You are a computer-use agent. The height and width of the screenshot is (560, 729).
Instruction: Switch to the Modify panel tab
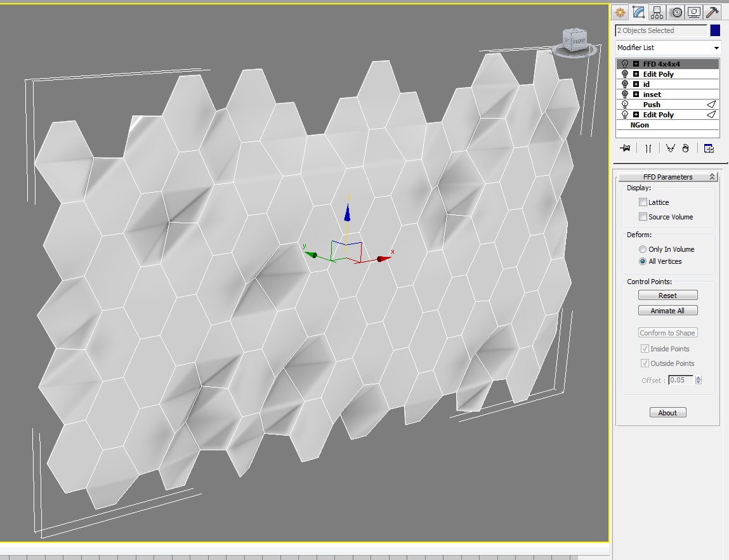(x=639, y=13)
